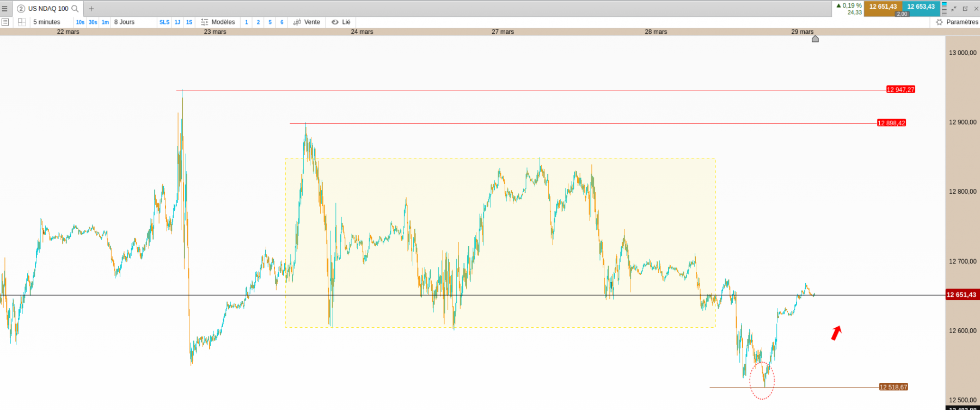Image resolution: width=980 pixels, height=410 pixels.
Task: Click the 23 mars date on the time axis
Action: (x=215, y=32)
